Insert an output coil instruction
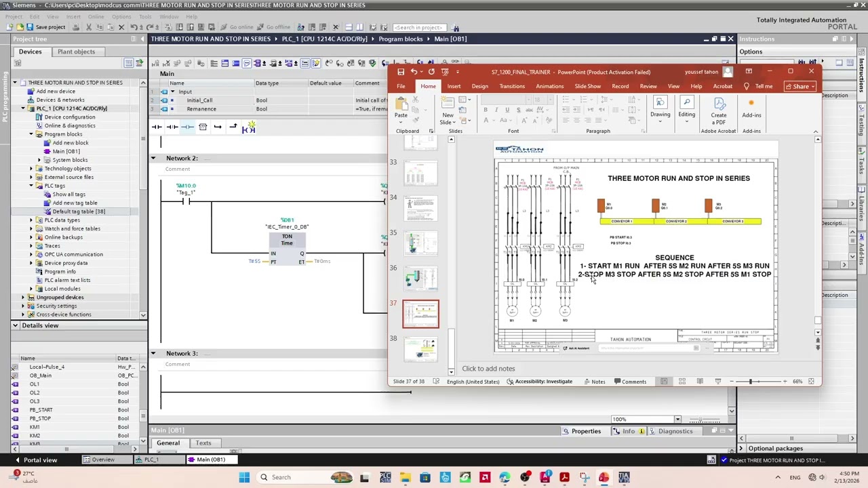The image size is (868, 488). pos(187,127)
